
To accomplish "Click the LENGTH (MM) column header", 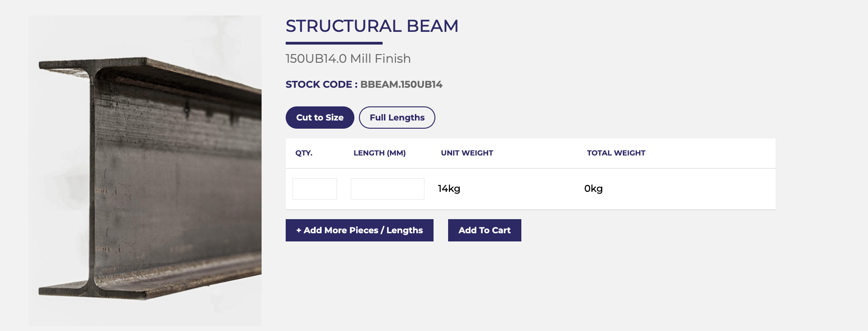I will [379, 153].
